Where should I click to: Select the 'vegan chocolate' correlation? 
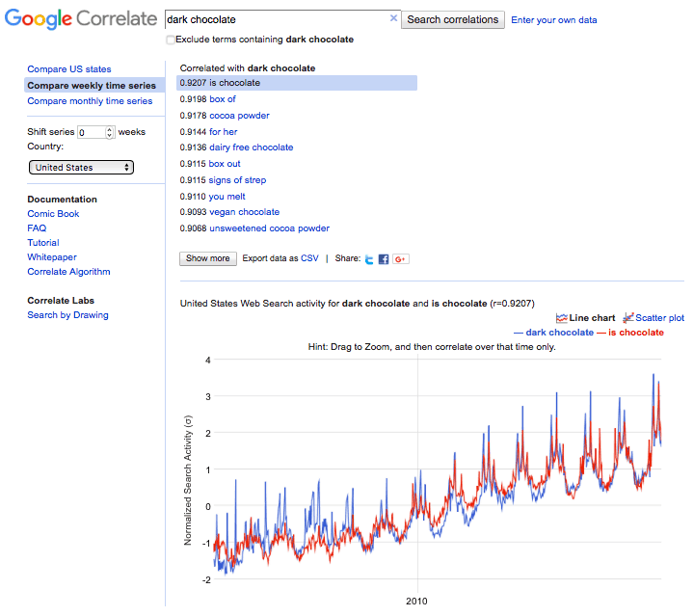[244, 212]
